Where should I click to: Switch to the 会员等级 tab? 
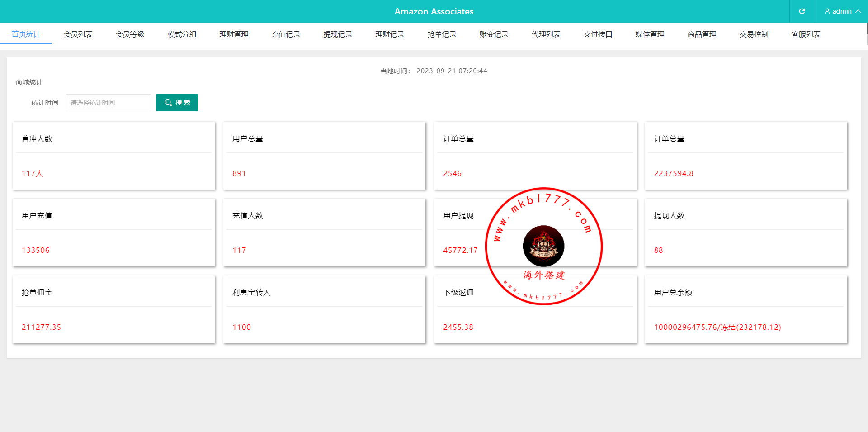pos(130,34)
